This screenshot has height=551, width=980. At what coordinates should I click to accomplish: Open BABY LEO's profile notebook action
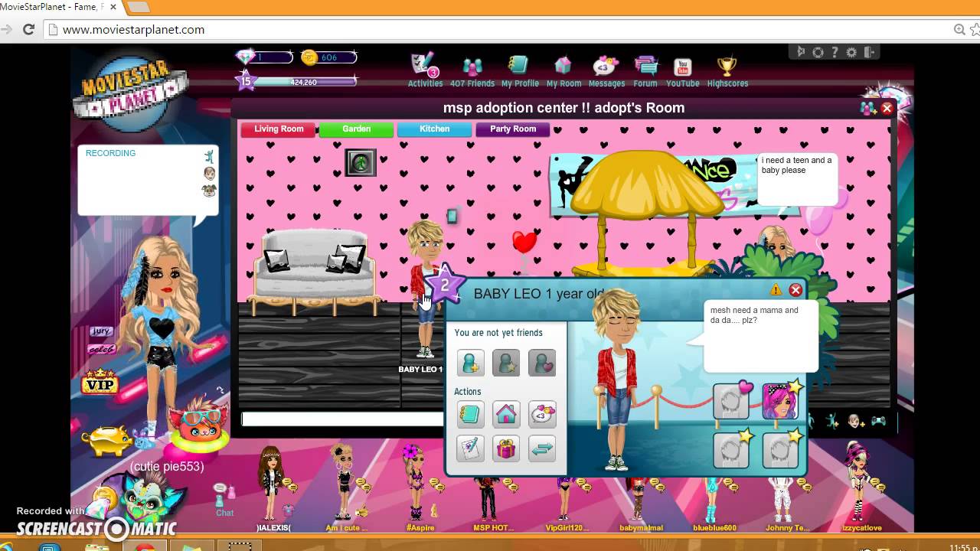coord(470,415)
